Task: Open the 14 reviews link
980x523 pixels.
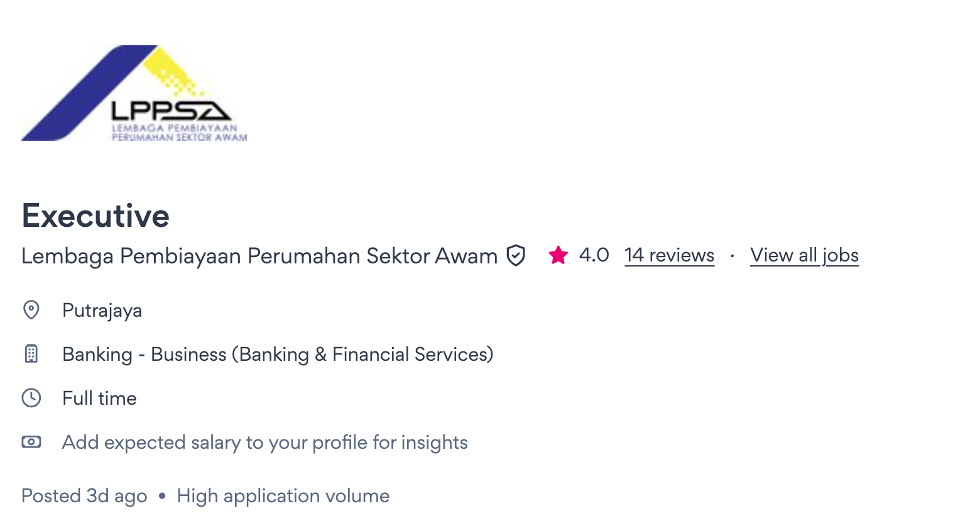Action: (669, 255)
